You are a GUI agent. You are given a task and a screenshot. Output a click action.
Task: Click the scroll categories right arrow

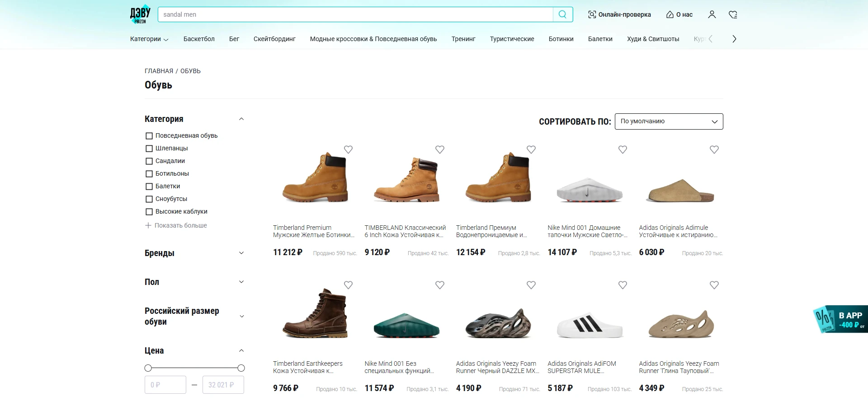(734, 39)
